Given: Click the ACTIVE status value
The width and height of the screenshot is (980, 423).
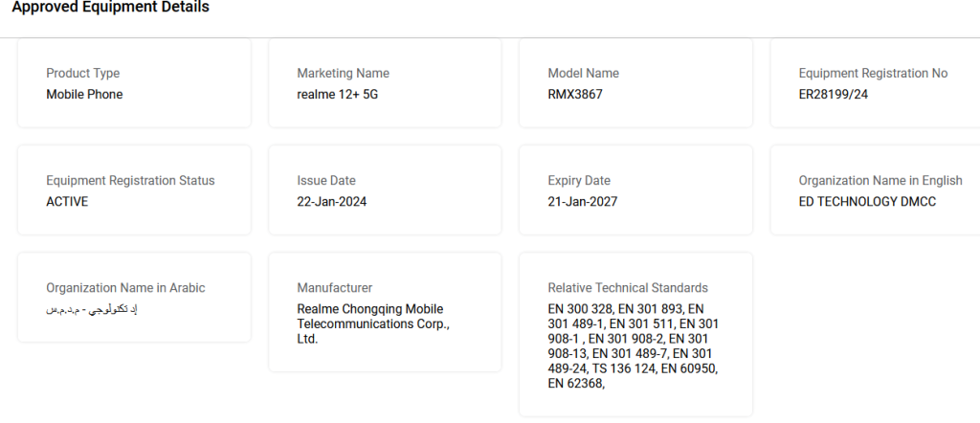Looking at the screenshot, I should [x=67, y=202].
